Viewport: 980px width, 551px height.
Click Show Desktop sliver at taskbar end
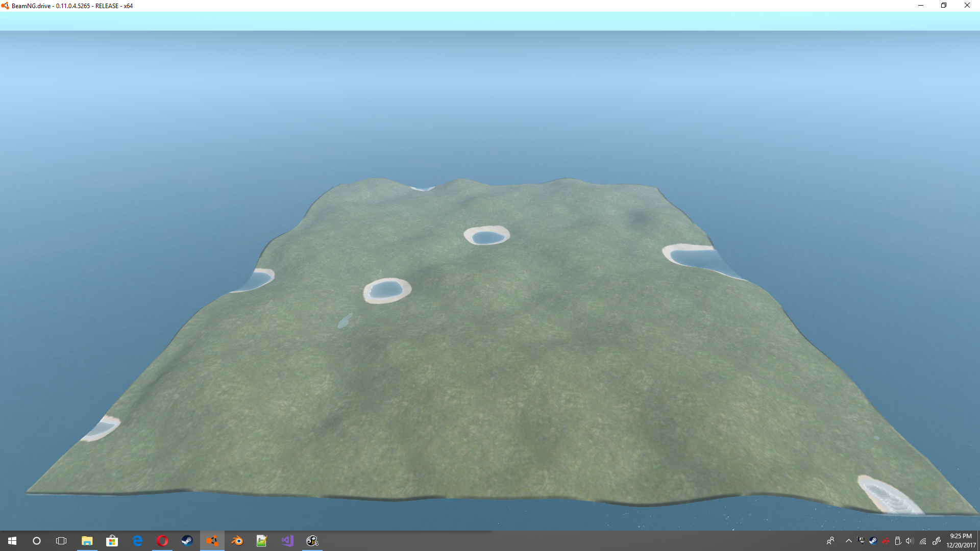click(978, 541)
